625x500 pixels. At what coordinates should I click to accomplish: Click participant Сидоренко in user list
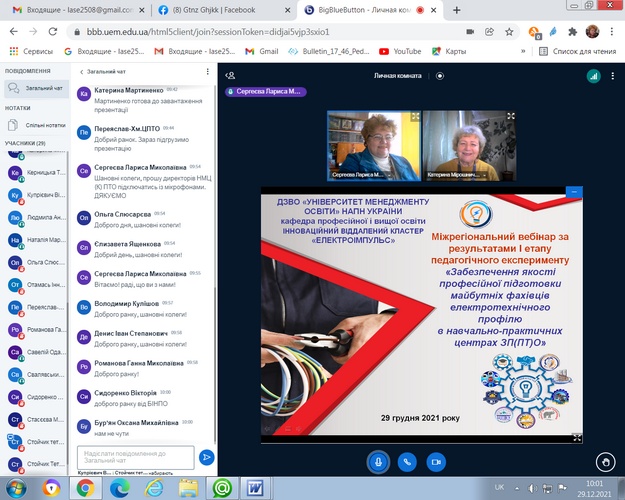pyautogui.click(x=36, y=397)
